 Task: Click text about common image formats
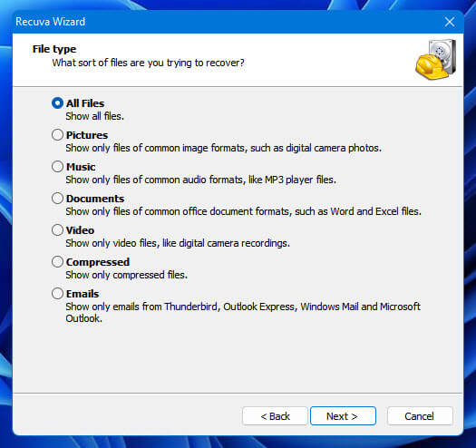pos(223,148)
